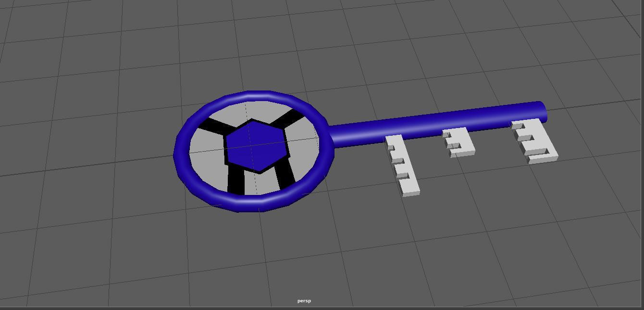
Task: Select the key tooth at the shaft tip
Action: click(534, 142)
